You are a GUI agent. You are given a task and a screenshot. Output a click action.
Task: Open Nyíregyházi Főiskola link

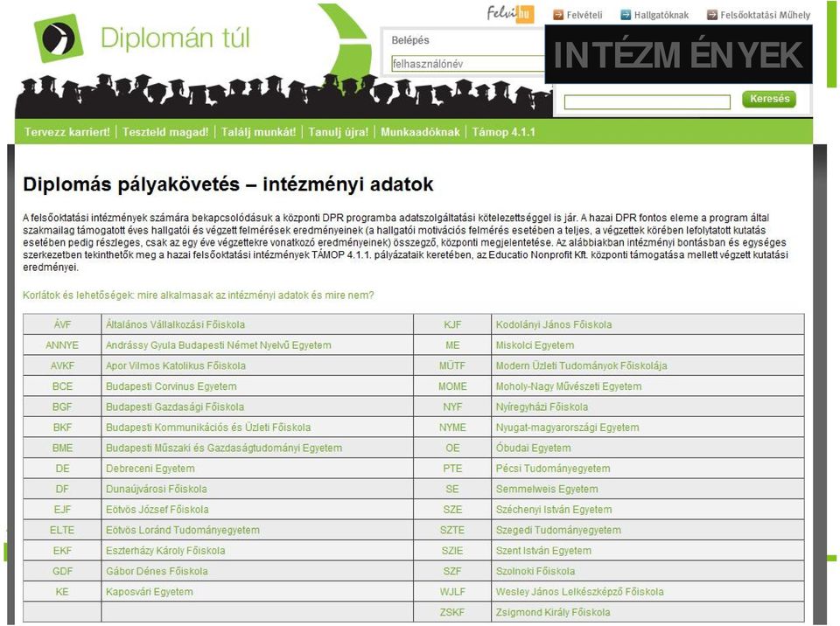542,407
